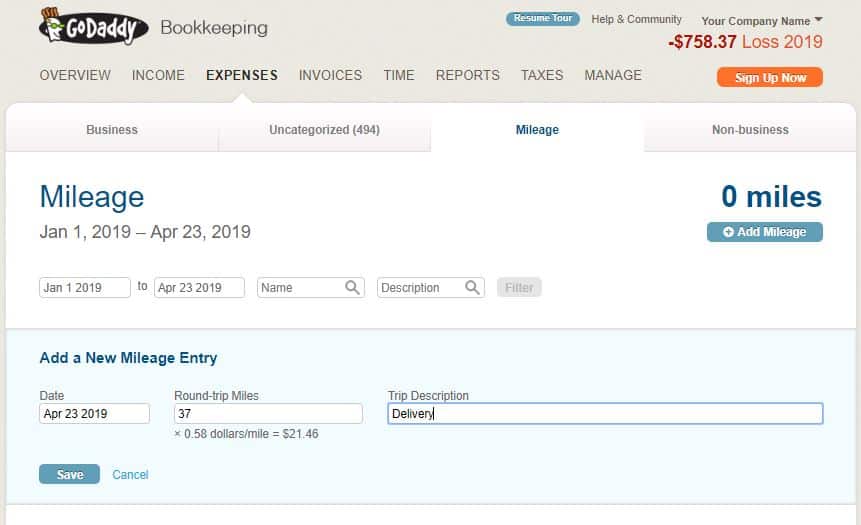Click the Trip Description field

tap(605, 414)
